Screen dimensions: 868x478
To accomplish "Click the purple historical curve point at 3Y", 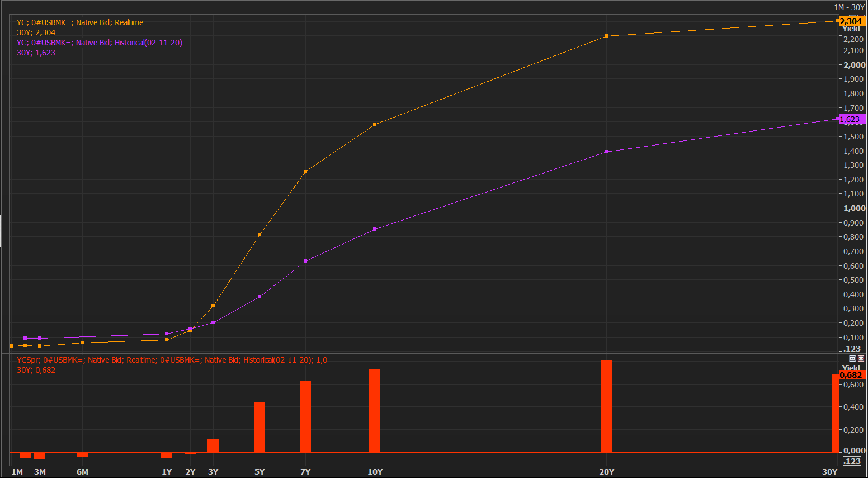I will point(213,322).
